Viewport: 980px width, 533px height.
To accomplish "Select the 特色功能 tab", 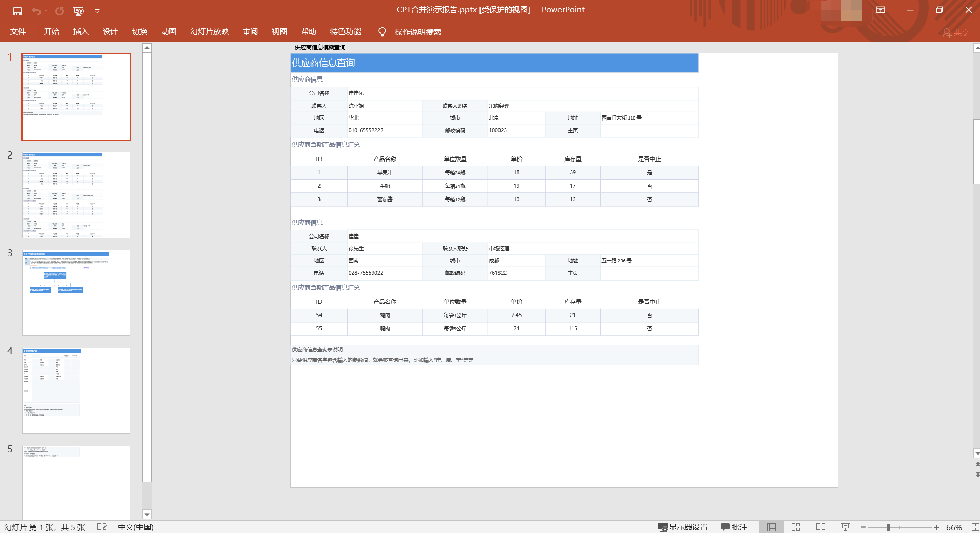I will pyautogui.click(x=345, y=32).
